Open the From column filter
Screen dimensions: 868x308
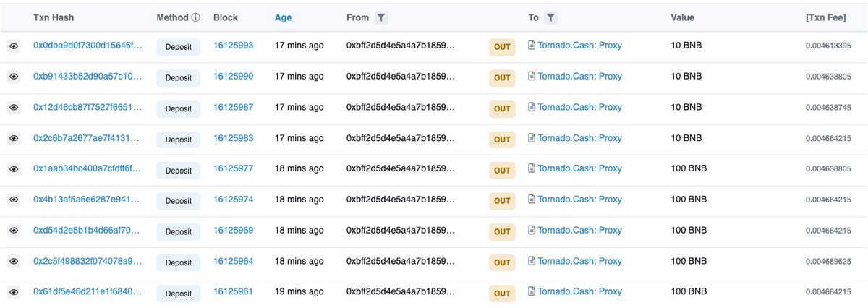coord(381,17)
